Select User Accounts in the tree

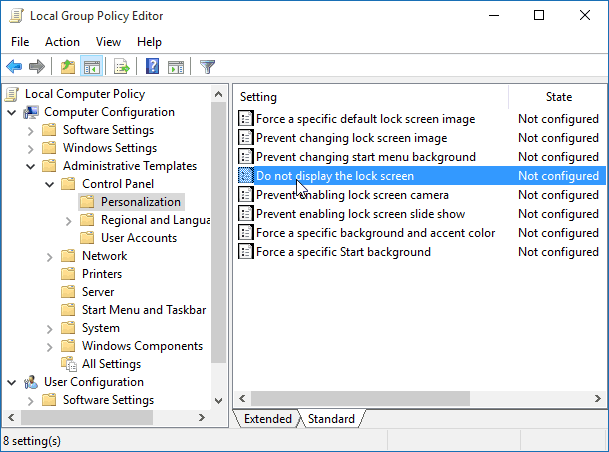tap(139, 238)
